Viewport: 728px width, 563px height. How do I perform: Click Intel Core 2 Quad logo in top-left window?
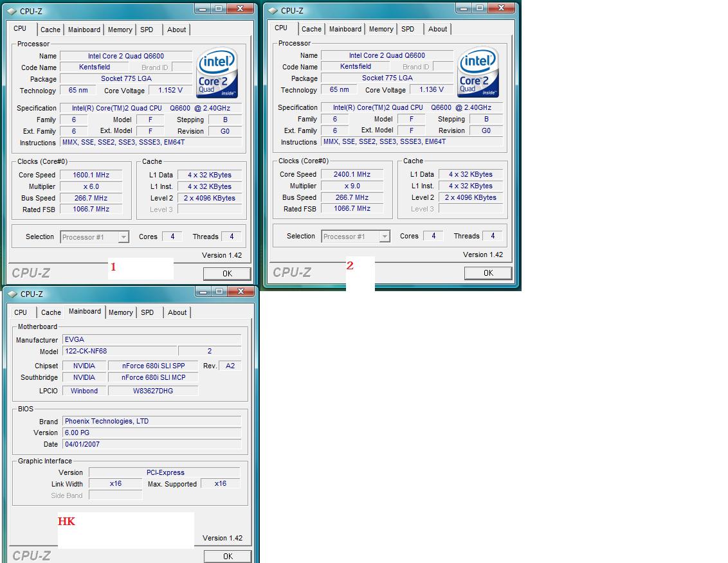217,73
